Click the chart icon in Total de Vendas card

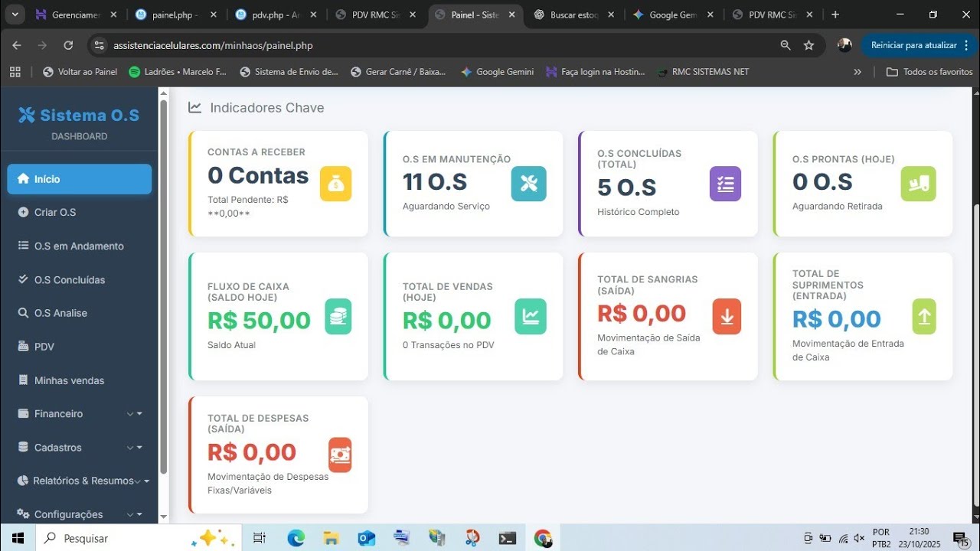pos(530,317)
